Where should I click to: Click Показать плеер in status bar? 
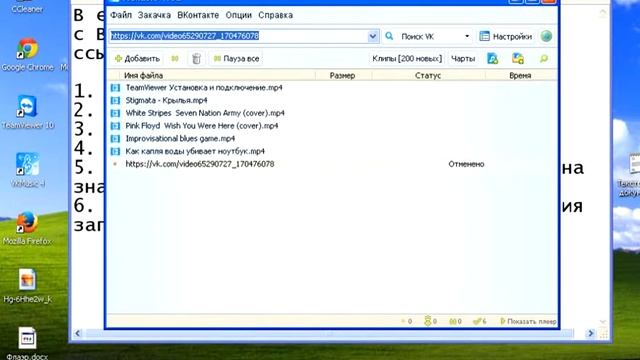528,322
